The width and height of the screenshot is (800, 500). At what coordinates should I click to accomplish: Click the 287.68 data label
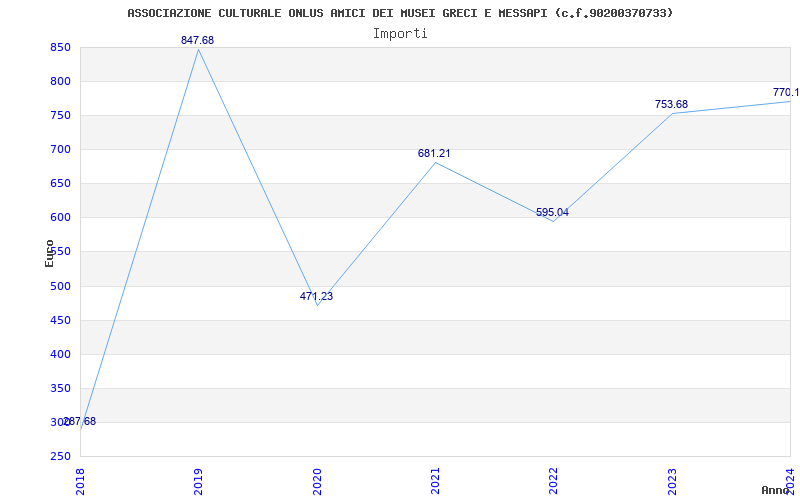coord(80,422)
